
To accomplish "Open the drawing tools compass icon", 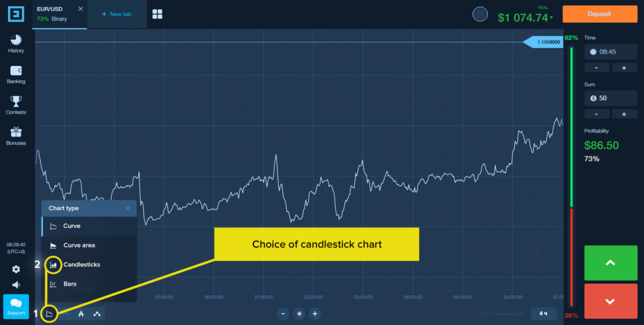I will coord(81,314).
